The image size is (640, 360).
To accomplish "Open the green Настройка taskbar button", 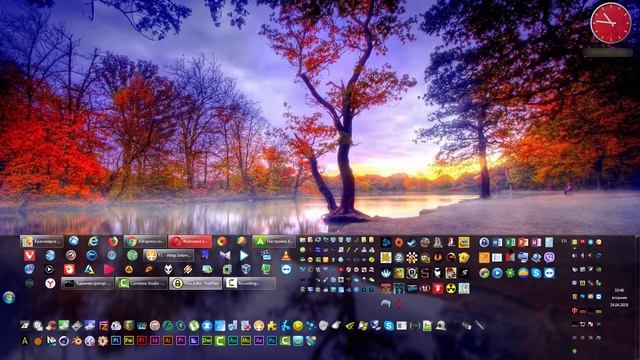I will [x=274, y=242].
